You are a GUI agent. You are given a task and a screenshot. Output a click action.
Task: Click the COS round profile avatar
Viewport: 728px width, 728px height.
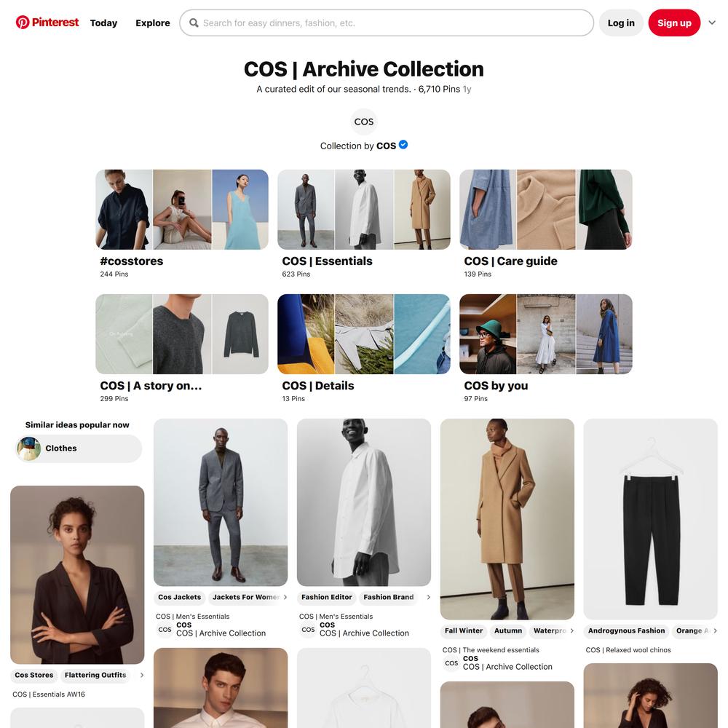363,122
